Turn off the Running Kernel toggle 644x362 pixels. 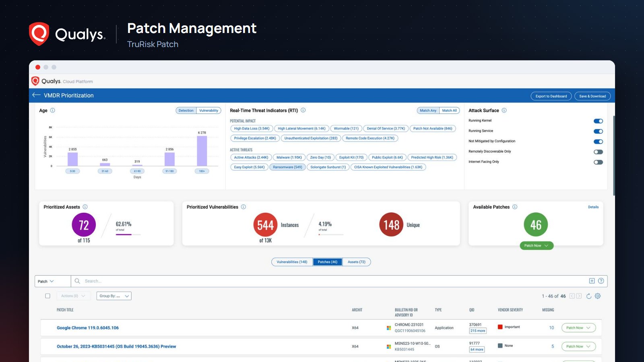point(598,121)
